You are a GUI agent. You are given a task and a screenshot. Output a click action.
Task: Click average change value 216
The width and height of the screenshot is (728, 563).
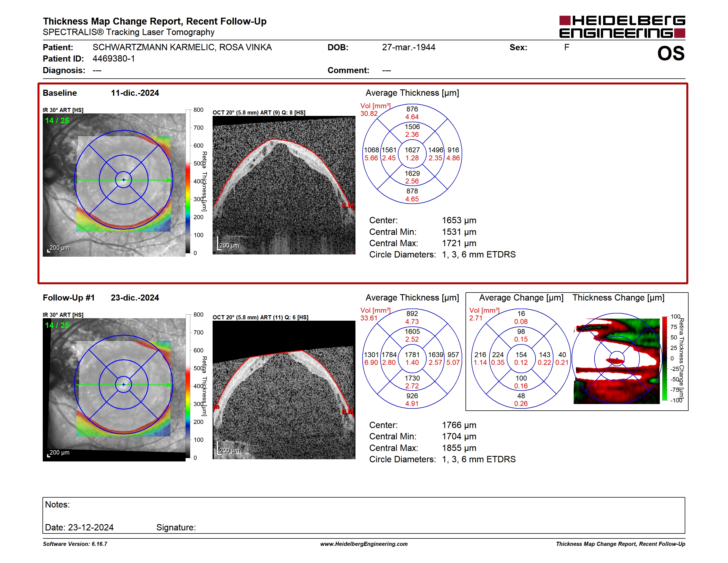pyautogui.click(x=480, y=355)
